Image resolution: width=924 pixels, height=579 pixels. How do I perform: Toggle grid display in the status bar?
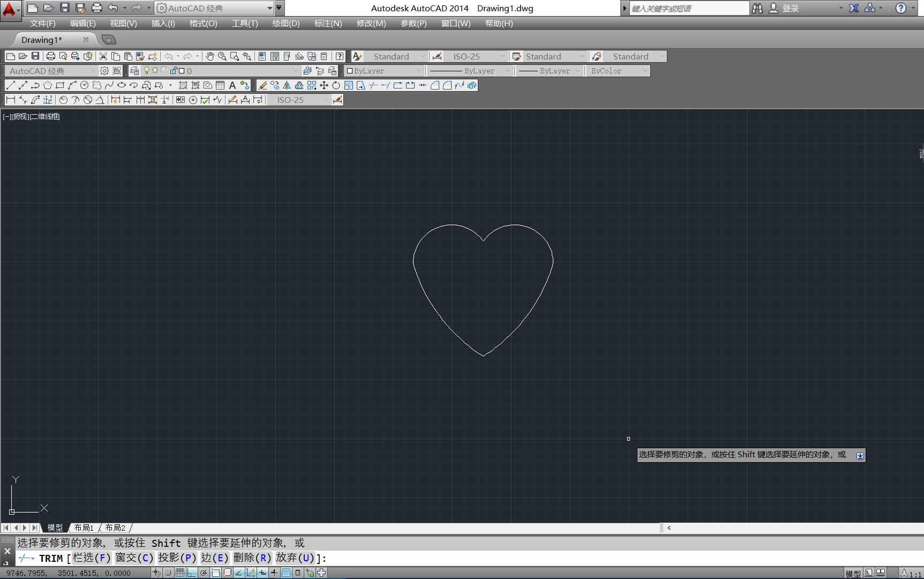click(x=180, y=573)
